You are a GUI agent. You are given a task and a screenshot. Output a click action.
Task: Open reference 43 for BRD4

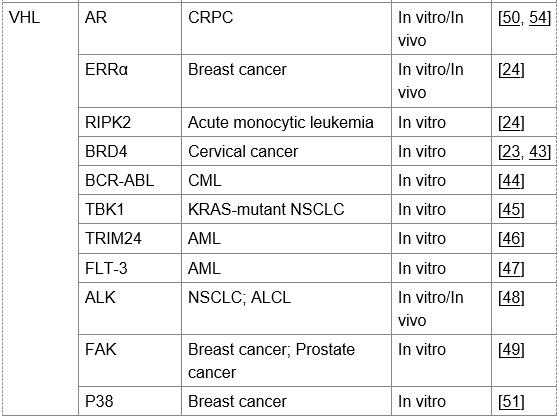coord(538,152)
